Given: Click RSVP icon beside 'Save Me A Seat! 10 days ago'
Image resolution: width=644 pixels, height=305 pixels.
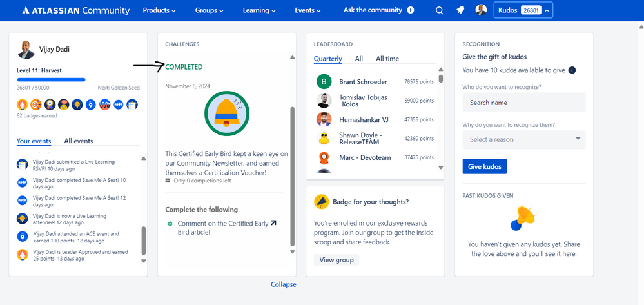Looking at the screenshot, I should (x=22, y=182).
